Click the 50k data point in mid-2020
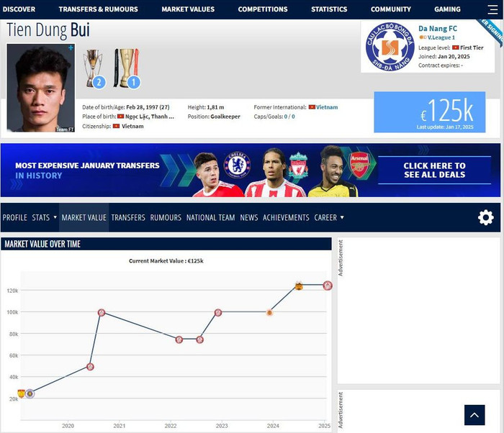The height and width of the screenshot is (433, 504). pyautogui.click(x=90, y=367)
